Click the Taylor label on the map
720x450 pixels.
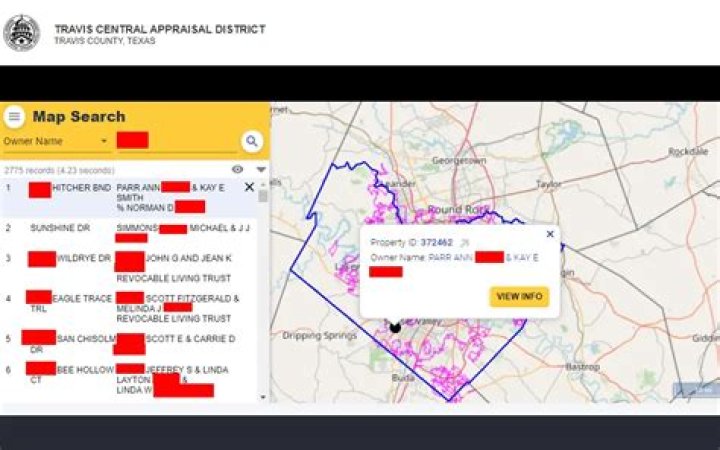point(549,184)
